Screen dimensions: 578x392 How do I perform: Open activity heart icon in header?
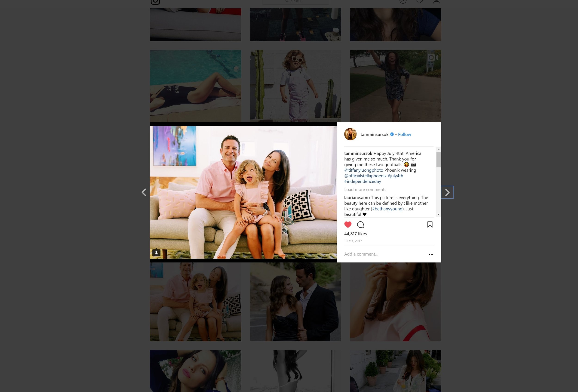pyautogui.click(x=420, y=1)
